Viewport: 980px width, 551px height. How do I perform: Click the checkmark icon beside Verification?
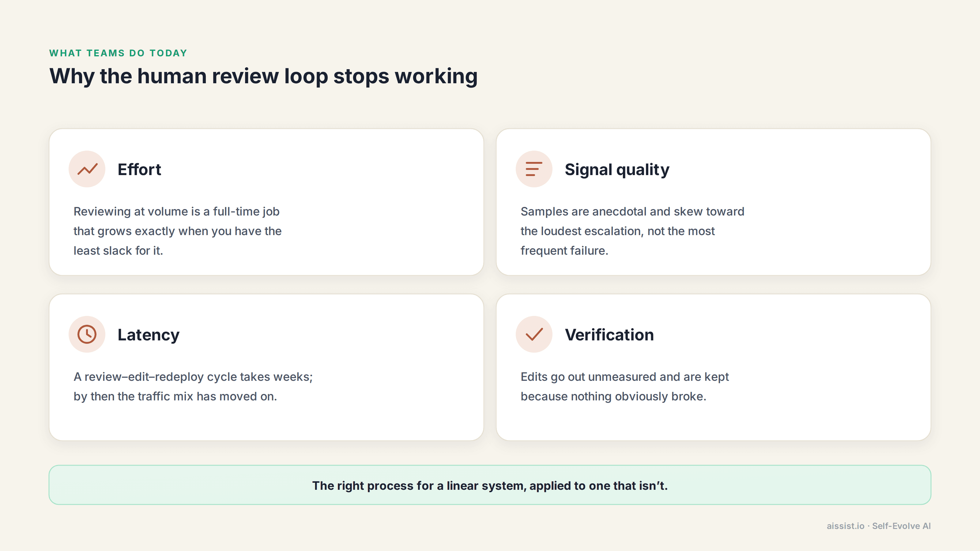coord(534,334)
